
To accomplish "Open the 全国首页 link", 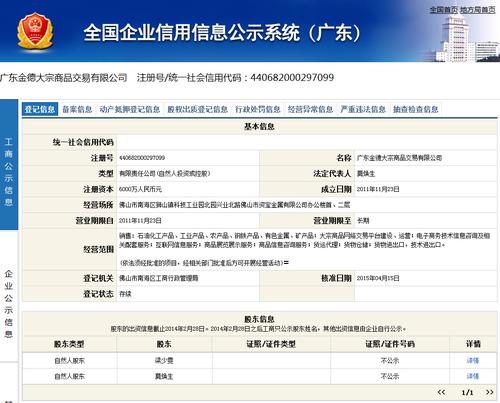I will tap(444, 10).
